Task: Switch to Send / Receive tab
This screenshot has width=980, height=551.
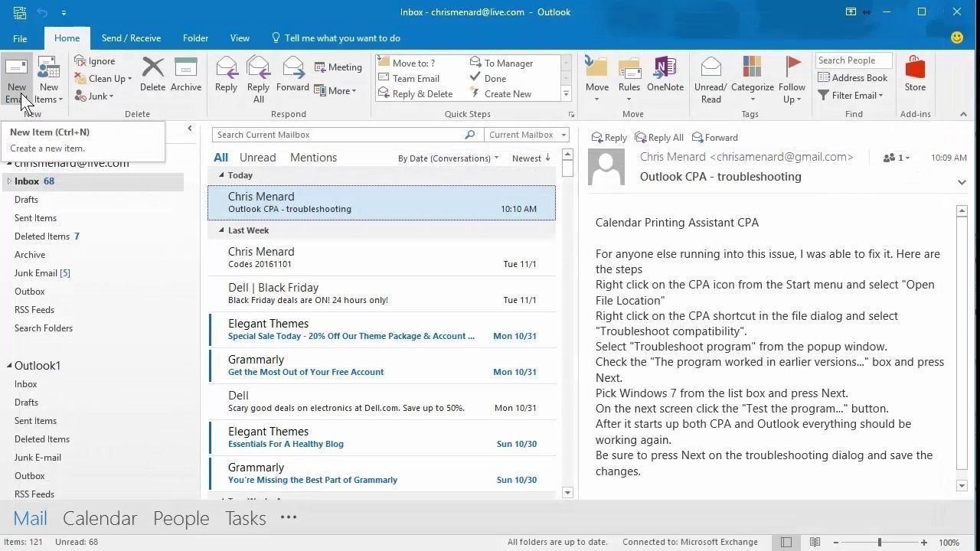Action: point(131,38)
